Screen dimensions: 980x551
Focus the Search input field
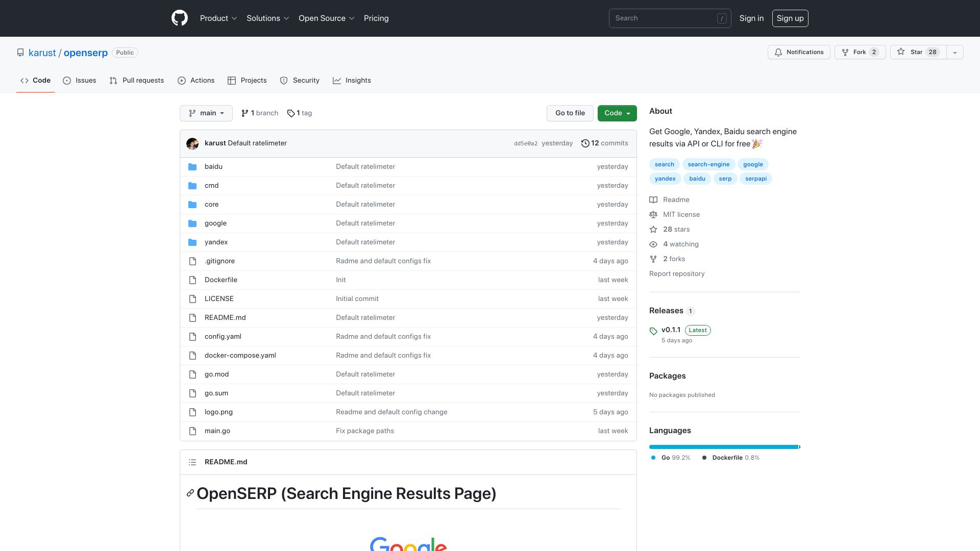[x=670, y=18]
